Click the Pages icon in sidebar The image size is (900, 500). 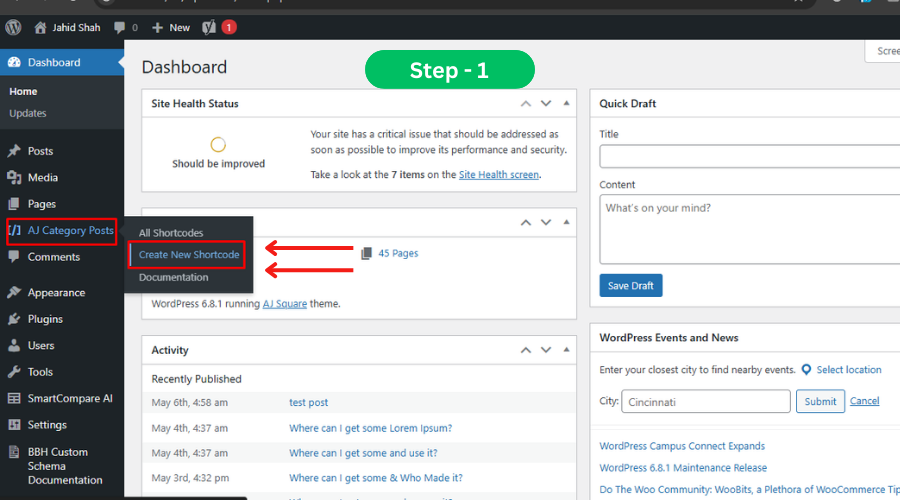click(14, 204)
